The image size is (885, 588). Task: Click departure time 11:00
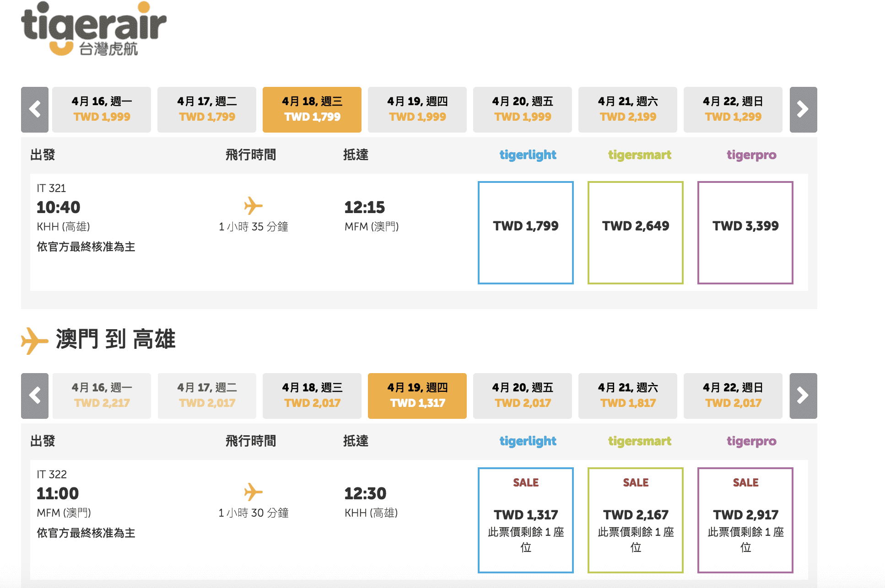click(x=58, y=494)
